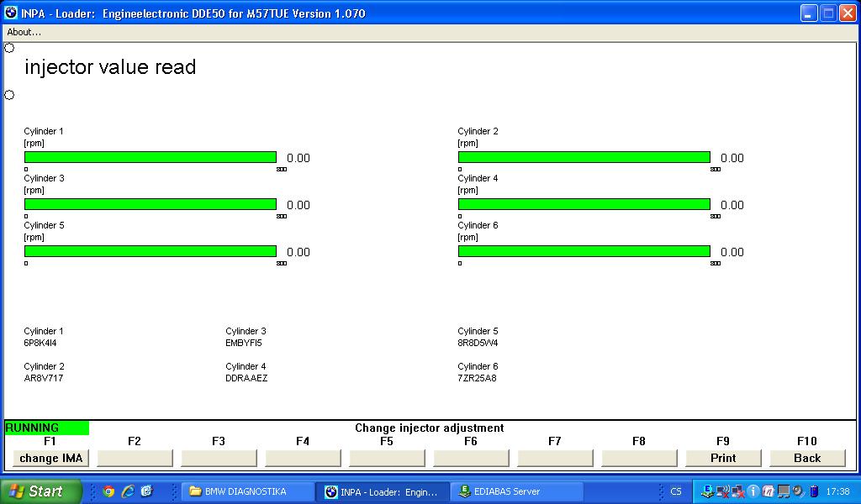Open the Windows Start menu
This screenshot has height=504, width=861.
(40, 491)
